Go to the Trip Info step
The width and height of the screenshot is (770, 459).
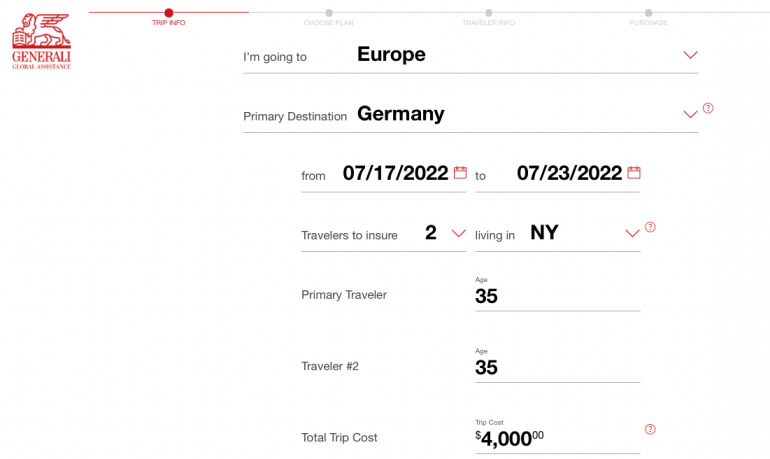tap(168, 22)
